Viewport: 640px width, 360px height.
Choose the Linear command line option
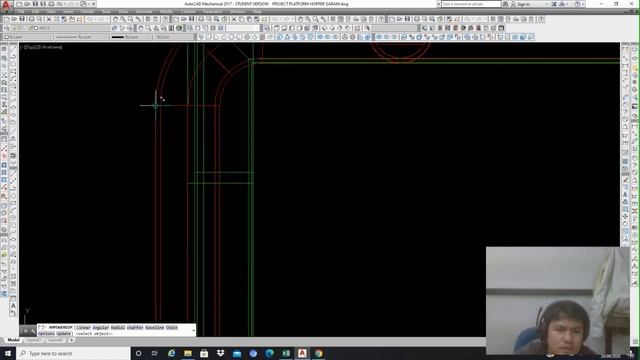pos(83,327)
